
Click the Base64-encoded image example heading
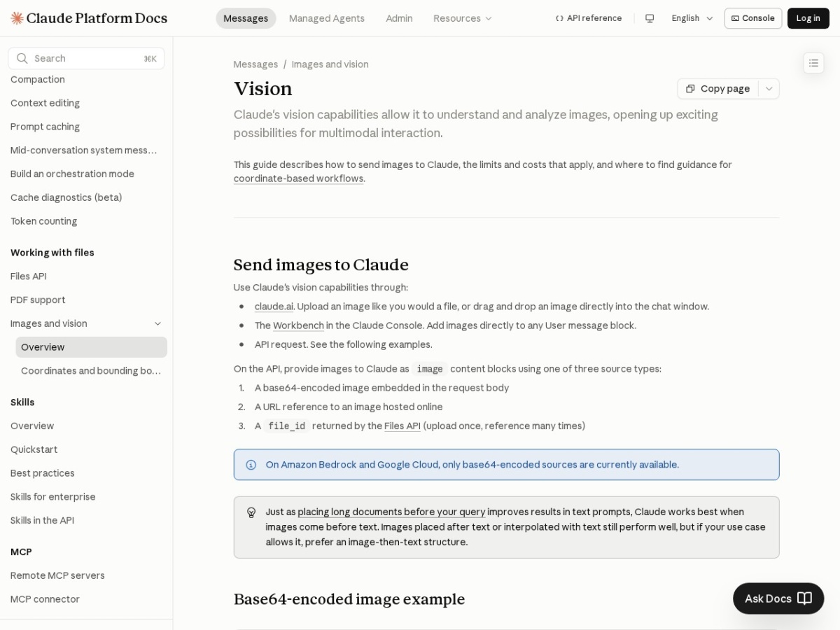349,599
